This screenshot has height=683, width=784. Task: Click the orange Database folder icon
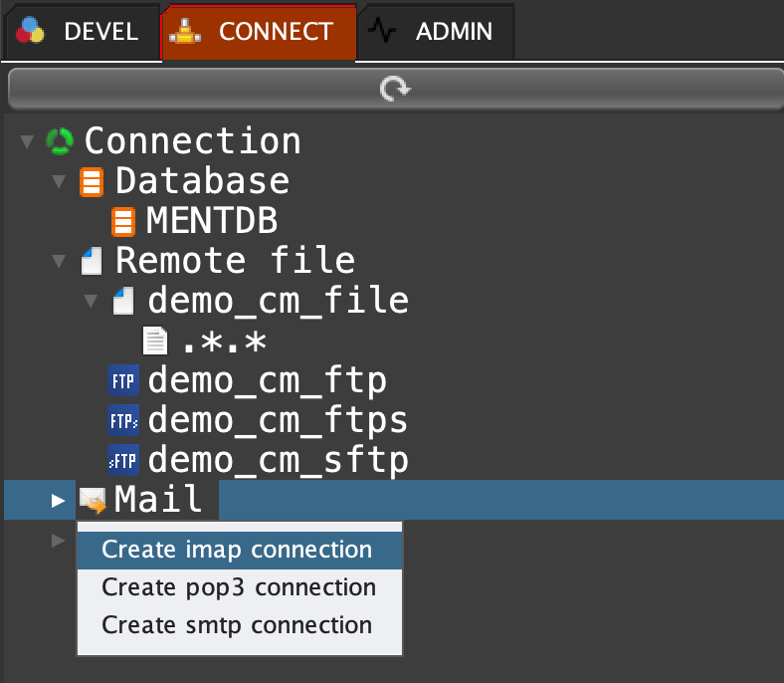coord(92,182)
